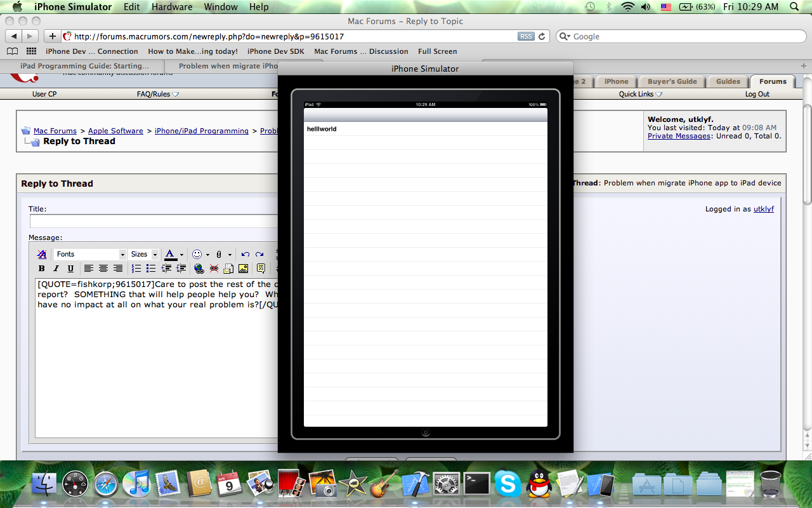
Task: Decrease indent in message editor
Action: (x=166, y=269)
